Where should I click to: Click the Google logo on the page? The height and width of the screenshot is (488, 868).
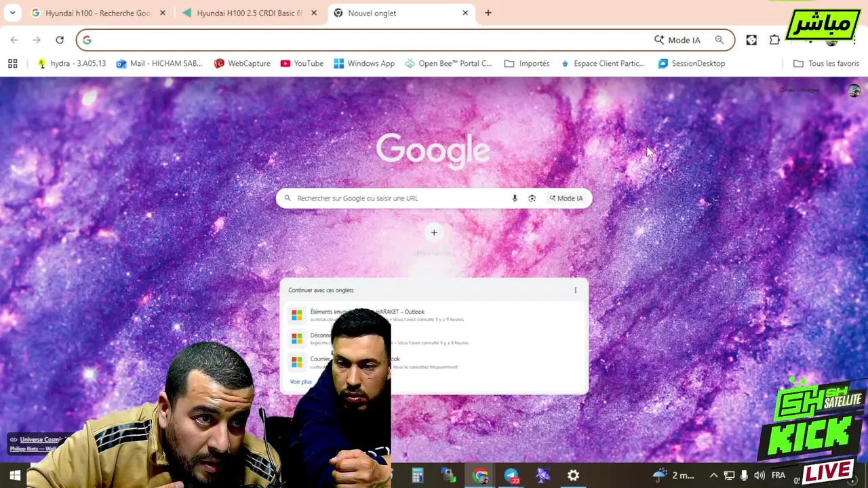pyautogui.click(x=433, y=150)
